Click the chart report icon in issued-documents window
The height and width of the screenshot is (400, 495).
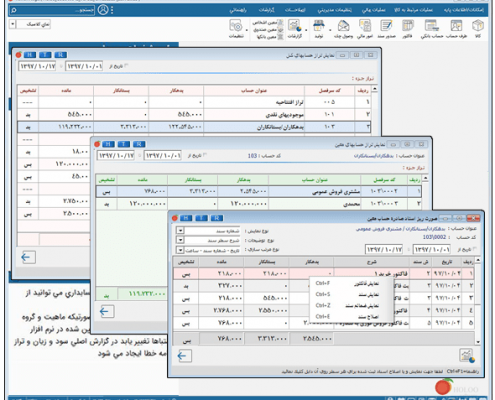pyautogui.click(x=467, y=356)
